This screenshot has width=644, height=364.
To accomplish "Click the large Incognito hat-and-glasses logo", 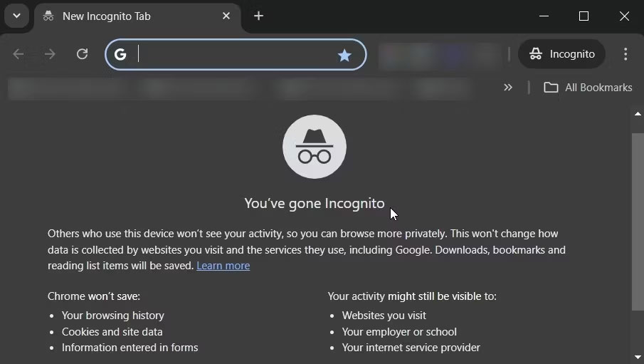I will [x=315, y=147].
